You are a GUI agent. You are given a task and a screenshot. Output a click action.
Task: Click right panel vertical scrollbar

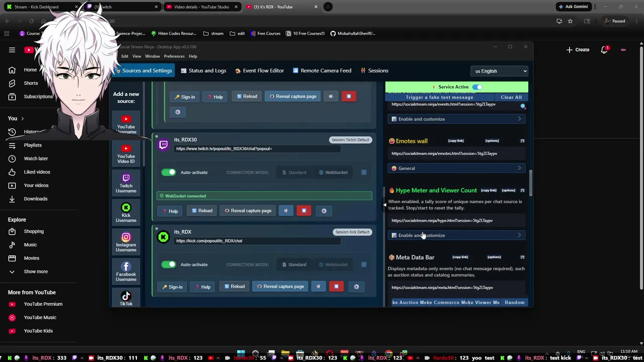(x=530, y=183)
